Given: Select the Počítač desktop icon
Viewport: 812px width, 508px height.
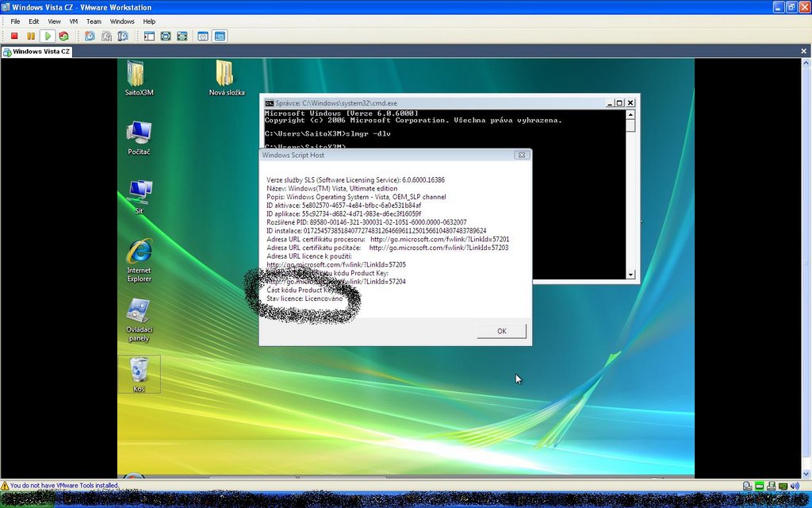Looking at the screenshot, I should pyautogui.click(x=139, y=138).
